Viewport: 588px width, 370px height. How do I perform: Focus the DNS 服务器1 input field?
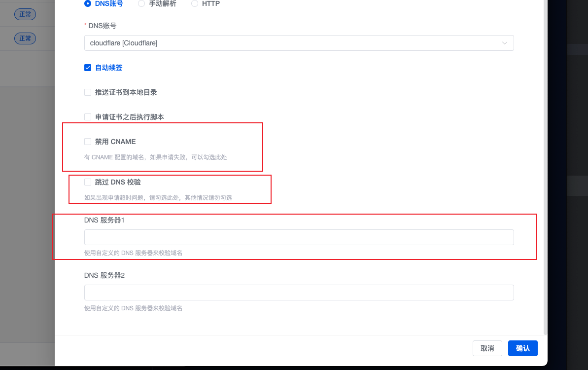pos(299,237)
